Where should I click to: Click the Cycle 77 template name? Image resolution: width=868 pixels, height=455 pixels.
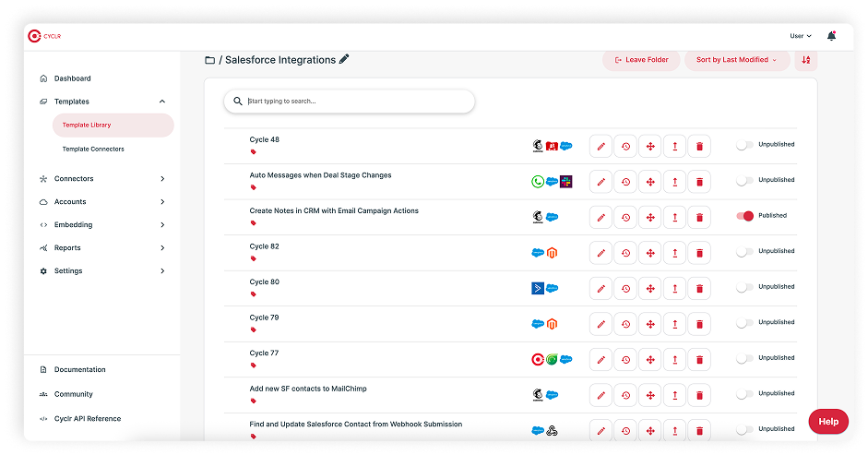click(264, 353)
